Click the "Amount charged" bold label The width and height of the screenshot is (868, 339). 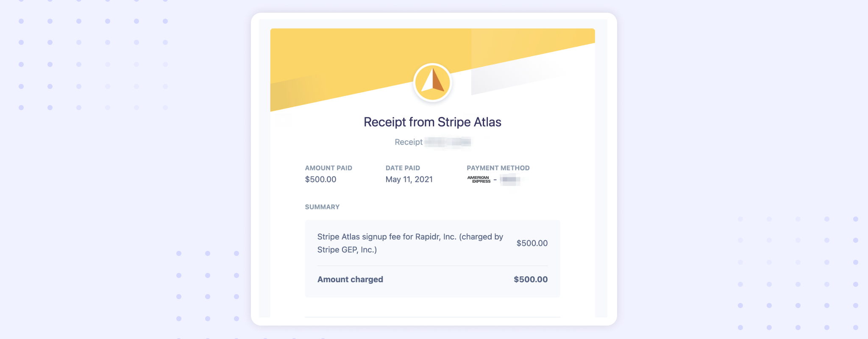point(350,279)
